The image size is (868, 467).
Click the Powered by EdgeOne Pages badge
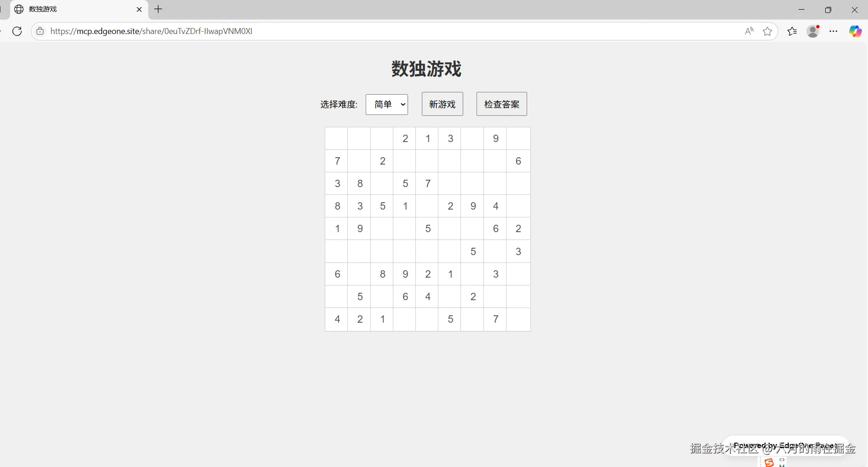(786, 445)
